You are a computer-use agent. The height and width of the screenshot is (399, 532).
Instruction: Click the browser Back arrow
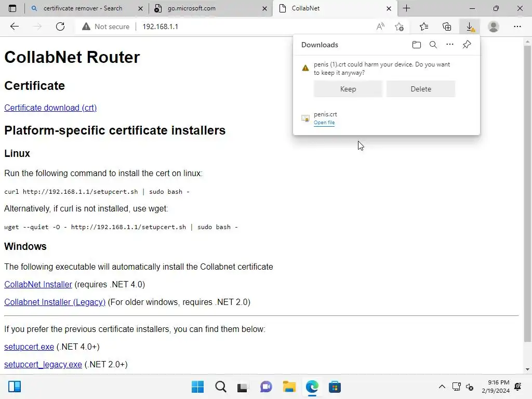(14, 26)
